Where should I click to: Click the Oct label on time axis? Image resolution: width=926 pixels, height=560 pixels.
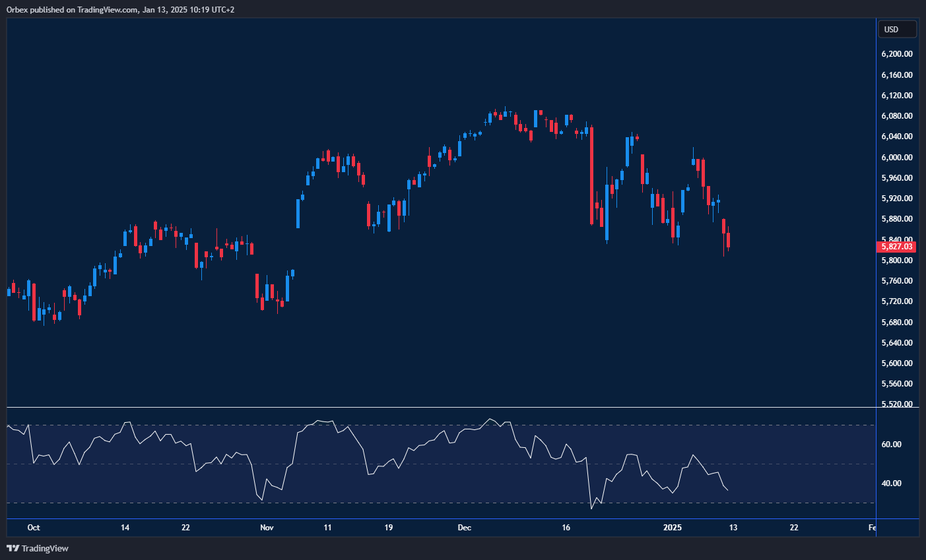[x=34, y=528]
